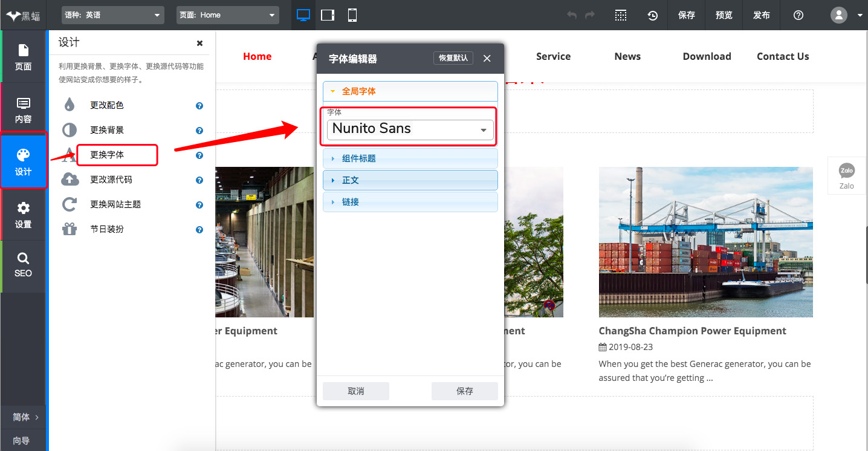Open the SEO sidebar tab
868x451 pixels.
coord(23,266)
